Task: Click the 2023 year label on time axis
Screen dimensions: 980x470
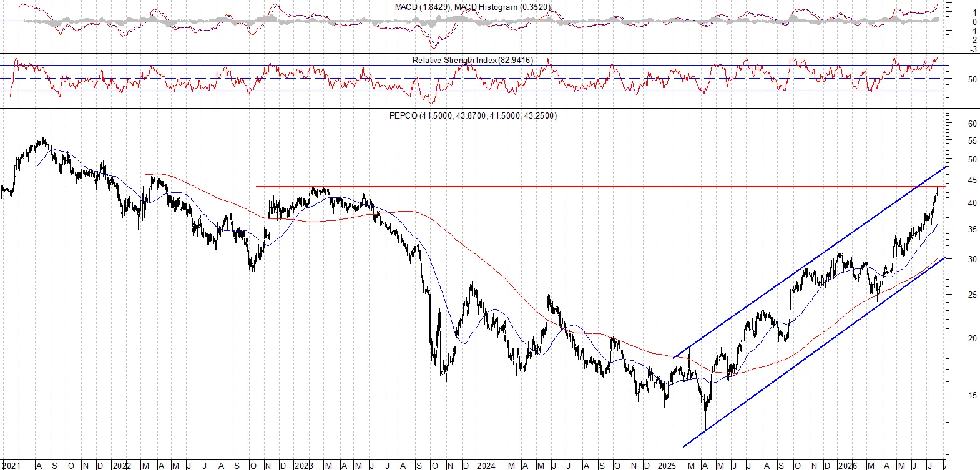Action: tap(304, 465)
